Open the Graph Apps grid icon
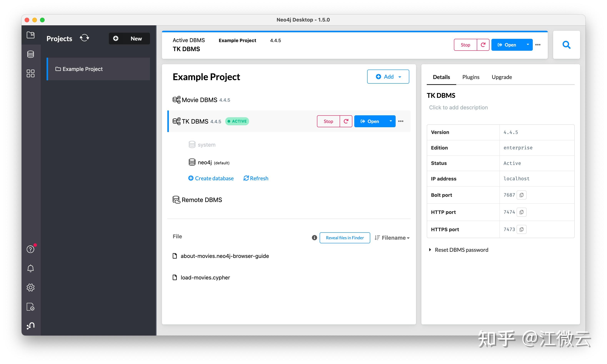607x364 pixels. coord(30,73)
